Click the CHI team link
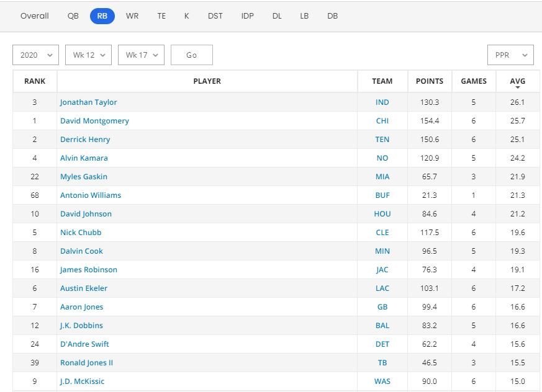Viewport: 542px width, 392px height. [382, 121]
